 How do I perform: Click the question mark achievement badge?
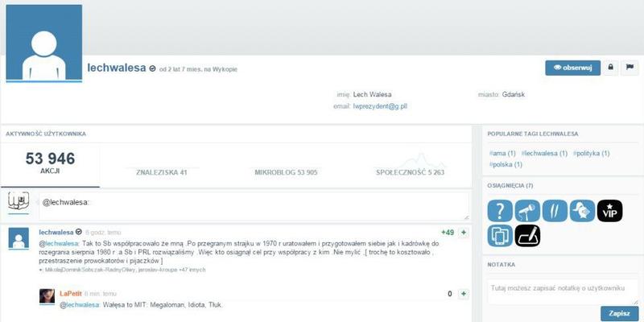click(x=500, y=211)
